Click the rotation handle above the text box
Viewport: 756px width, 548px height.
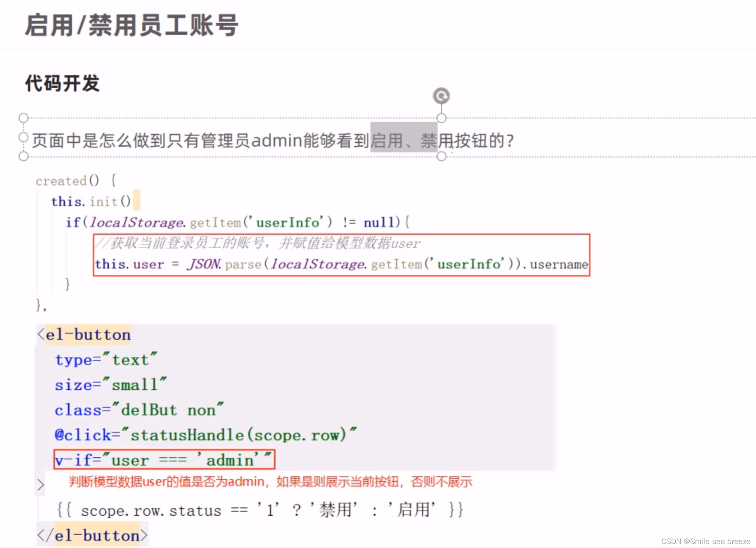(441, 96)
